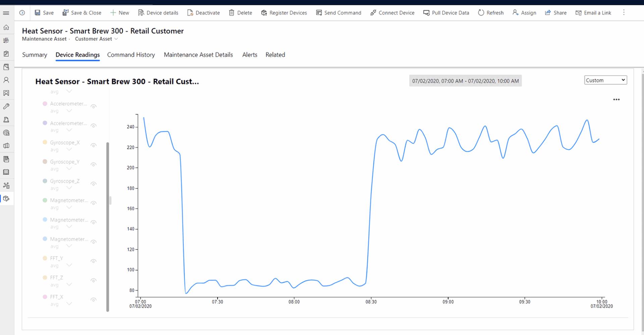Click Register Devices
This screenshot has height=335, width=644.
(284, 13)
